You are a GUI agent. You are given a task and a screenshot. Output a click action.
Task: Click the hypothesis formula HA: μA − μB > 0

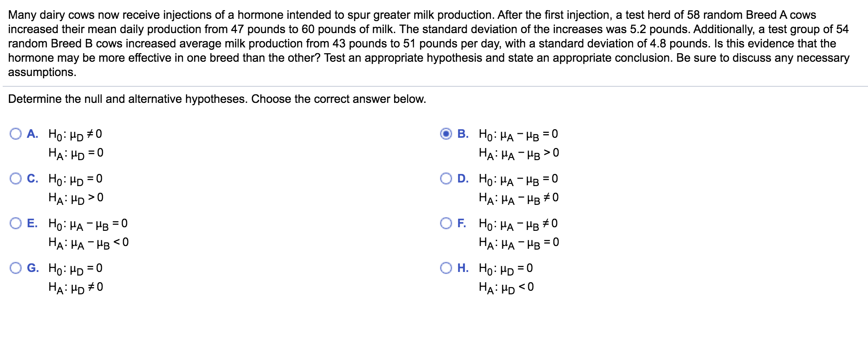518,153
